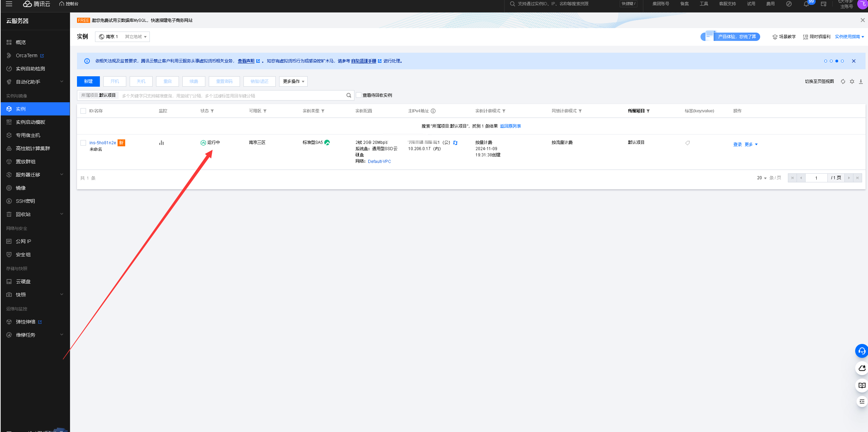Click the 返回原列表 link
Viewport: 868px width, 432px height.
[x=510, y=126]
